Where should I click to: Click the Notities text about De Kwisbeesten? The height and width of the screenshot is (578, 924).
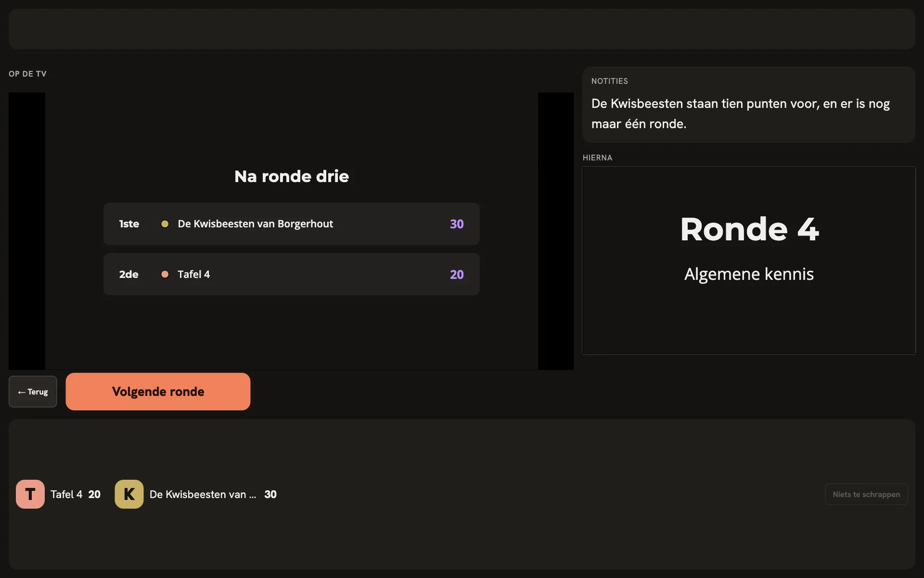pos(740,114)
